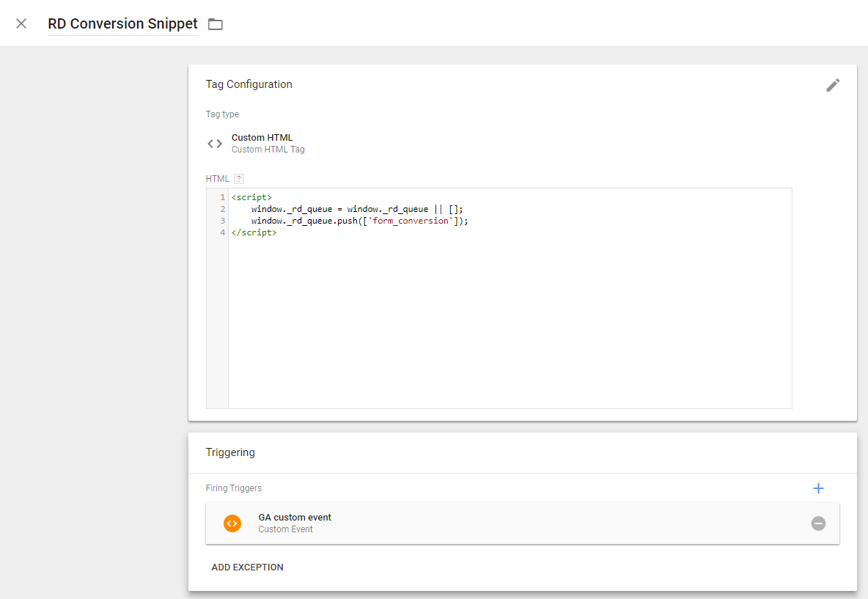Click the window._rd_queue assignment line
The width and height of the screenshot is (868, 599).
coord(357,209)
